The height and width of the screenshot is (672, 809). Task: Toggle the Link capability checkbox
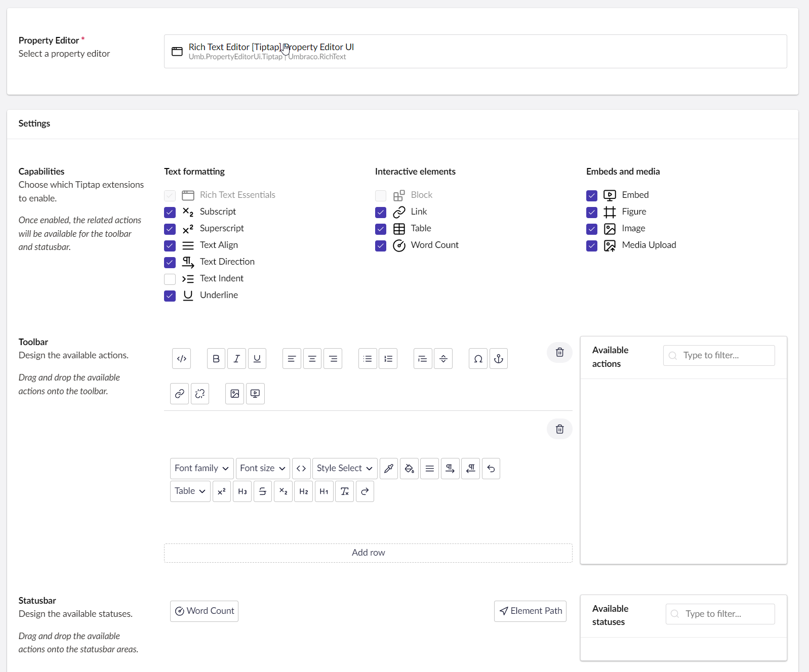tap(381, 212)
